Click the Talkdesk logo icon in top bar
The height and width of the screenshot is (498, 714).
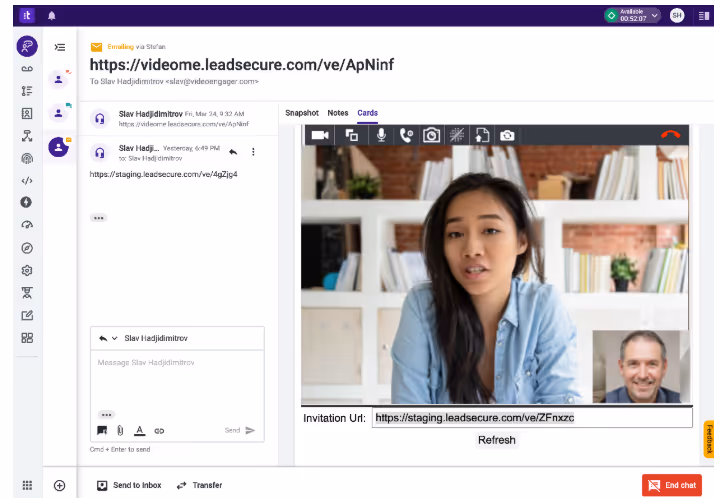tap(27, 15)
